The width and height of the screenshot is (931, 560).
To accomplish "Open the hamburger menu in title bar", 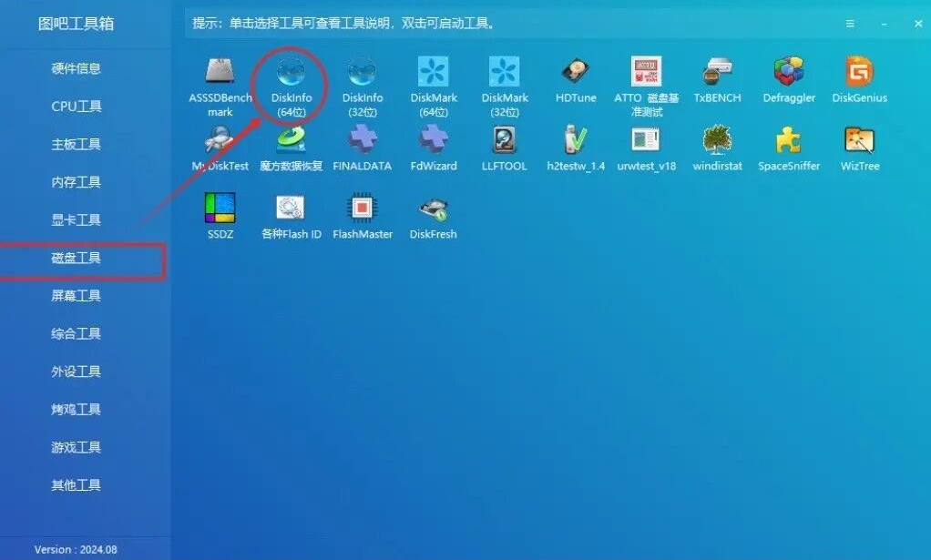I will 850,24.
